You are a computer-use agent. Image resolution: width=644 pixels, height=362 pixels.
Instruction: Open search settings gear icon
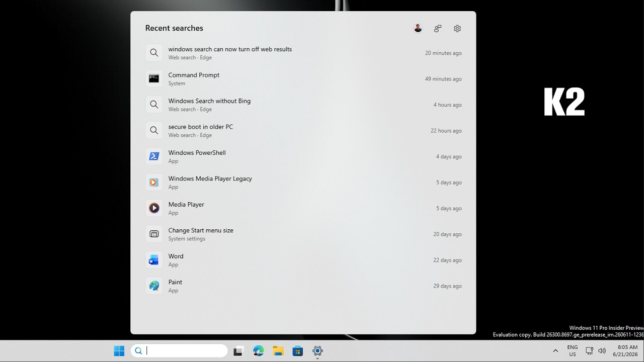click(457, 29)
